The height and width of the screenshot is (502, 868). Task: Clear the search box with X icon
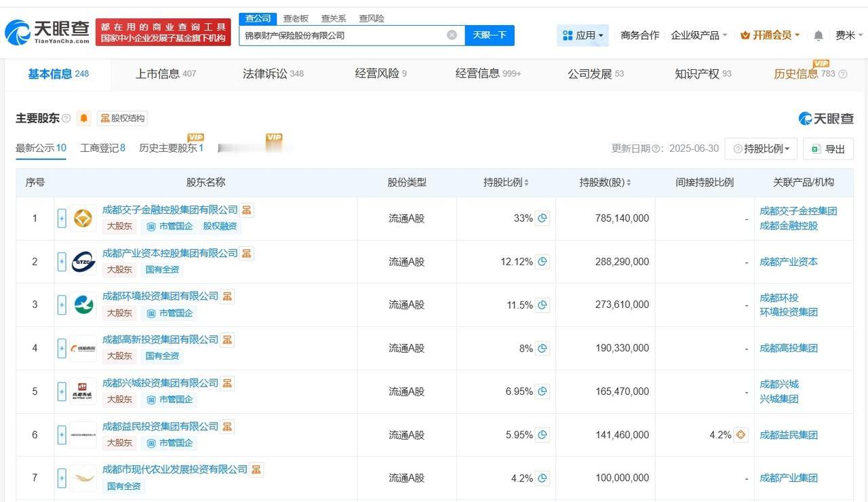click(452, 35)
